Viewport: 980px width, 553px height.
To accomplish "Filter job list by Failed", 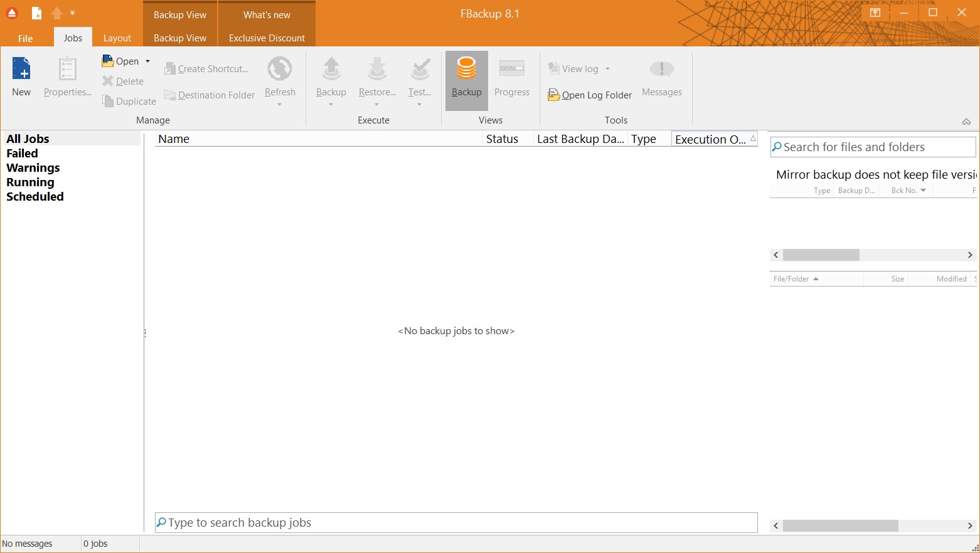I will [x=23, y=154].
